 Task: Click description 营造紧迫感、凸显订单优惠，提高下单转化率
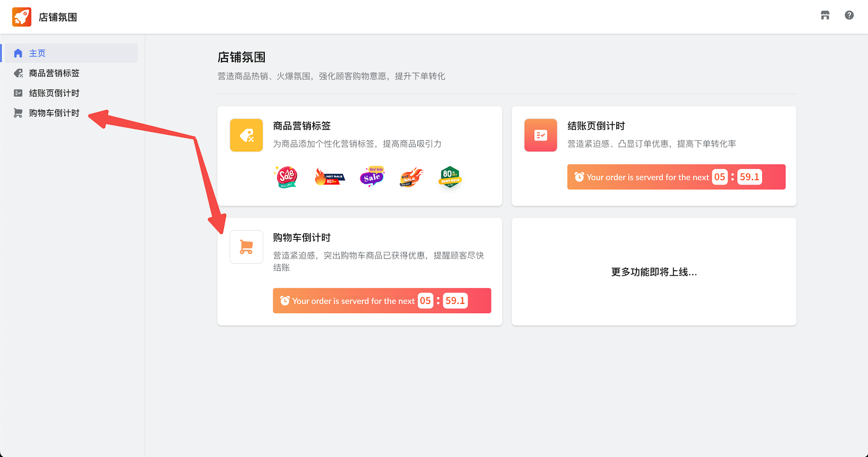pos(652,144)
